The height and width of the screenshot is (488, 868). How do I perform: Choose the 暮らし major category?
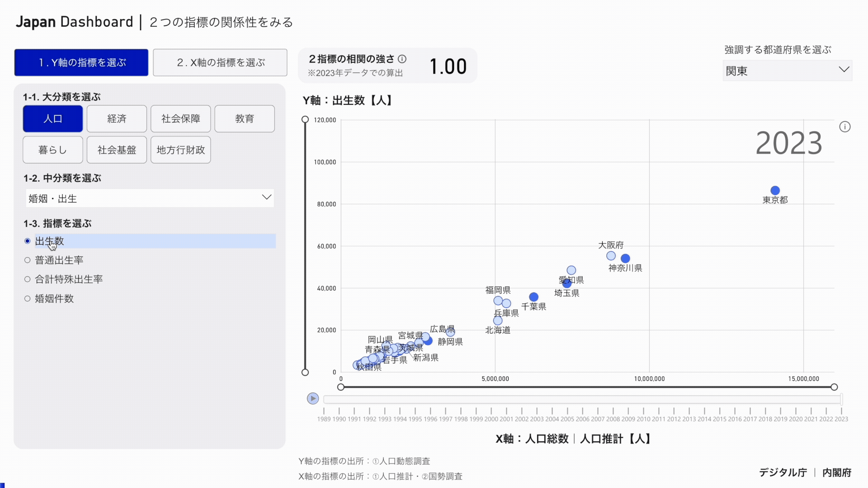(x=53, y=150)
